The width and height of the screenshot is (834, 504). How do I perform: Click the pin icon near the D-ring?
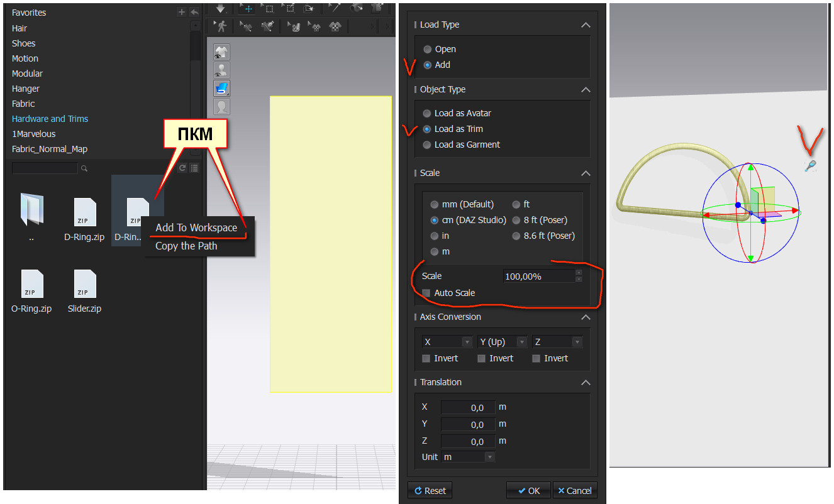pos(811,166)
